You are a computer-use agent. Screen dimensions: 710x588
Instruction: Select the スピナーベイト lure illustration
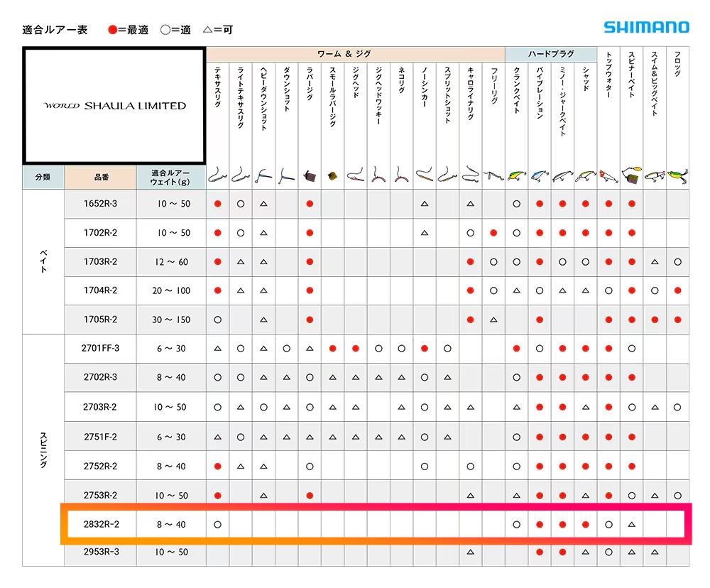click(x=632, y=175)
